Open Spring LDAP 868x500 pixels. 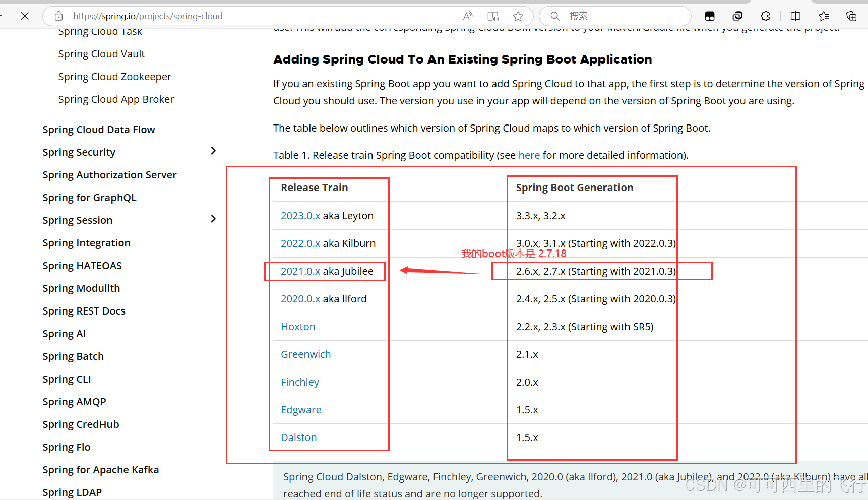pyautogui.click(x=72, y=492)
